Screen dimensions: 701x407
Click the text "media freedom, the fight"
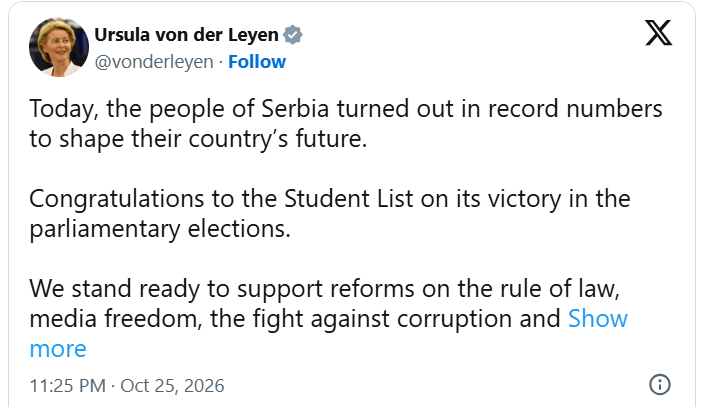pos(165,319)
